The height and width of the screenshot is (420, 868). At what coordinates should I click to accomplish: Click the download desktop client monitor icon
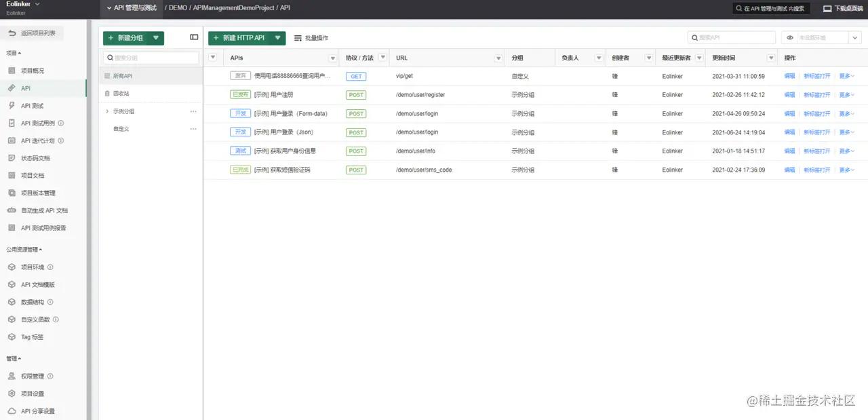[827, 9]
